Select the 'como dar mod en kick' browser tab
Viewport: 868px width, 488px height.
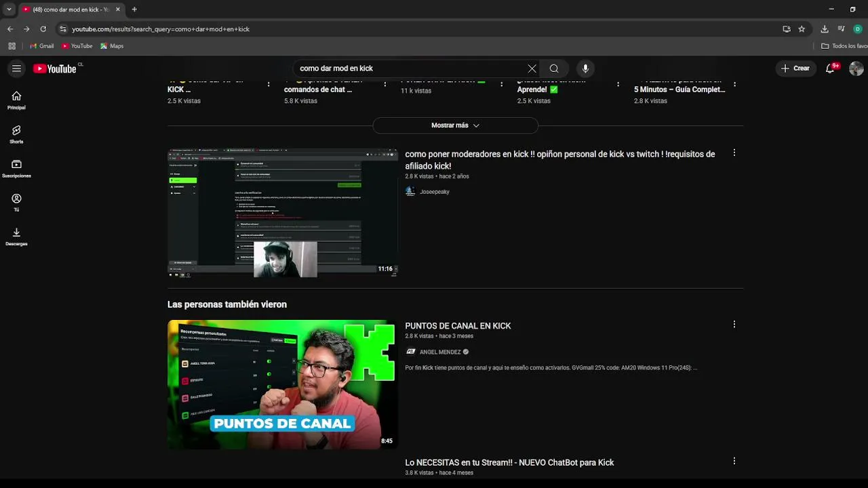(x=71, y=9)
